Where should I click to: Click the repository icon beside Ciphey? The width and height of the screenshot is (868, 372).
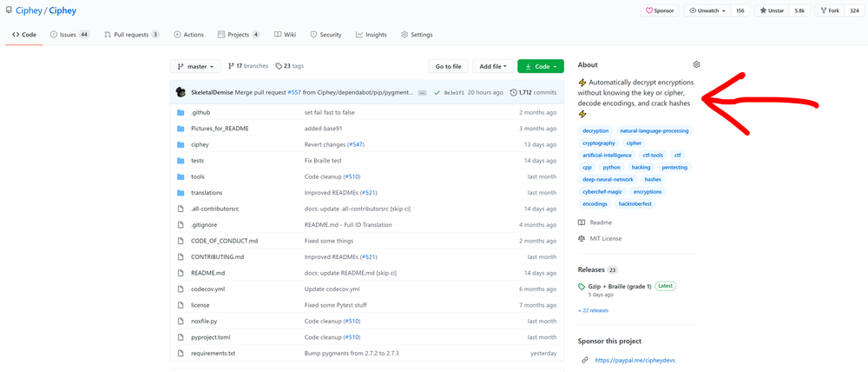9,10
